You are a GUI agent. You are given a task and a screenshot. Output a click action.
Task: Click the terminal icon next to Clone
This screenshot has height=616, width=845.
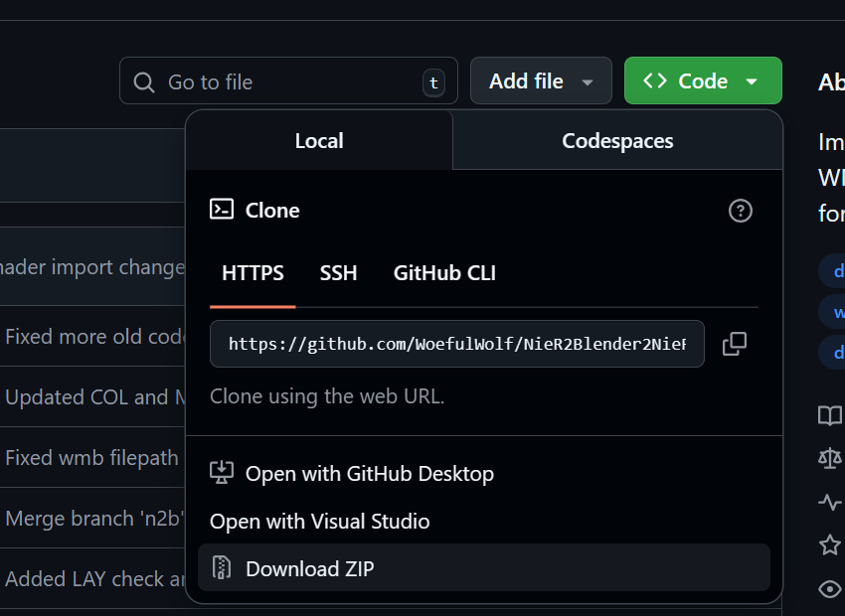click(222, 210)
